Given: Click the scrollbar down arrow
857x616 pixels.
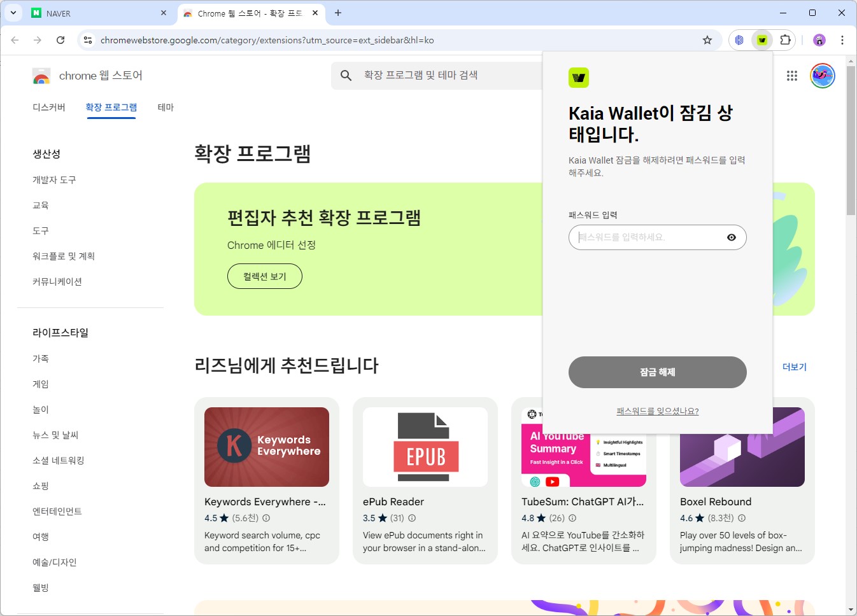Looking at the screenshot, I should click(851, 610).
